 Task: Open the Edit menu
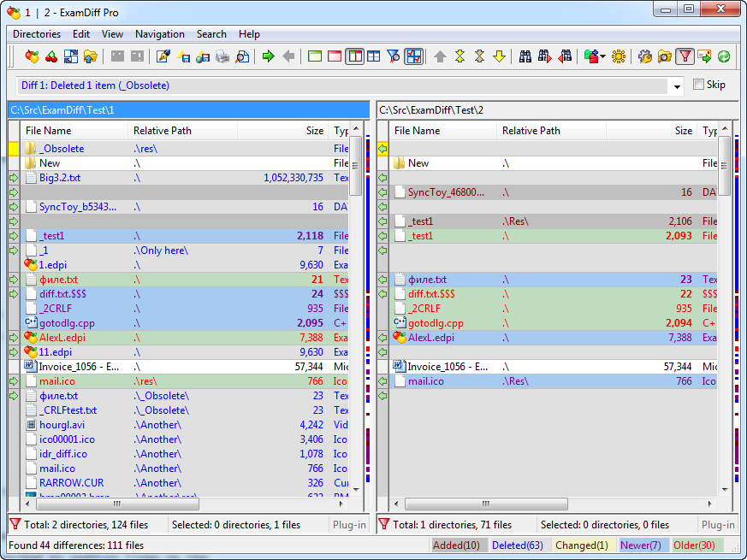[81, 34]
